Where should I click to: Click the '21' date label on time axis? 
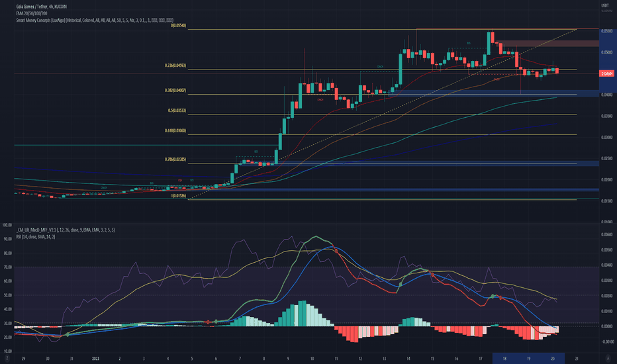coord(577,359)
